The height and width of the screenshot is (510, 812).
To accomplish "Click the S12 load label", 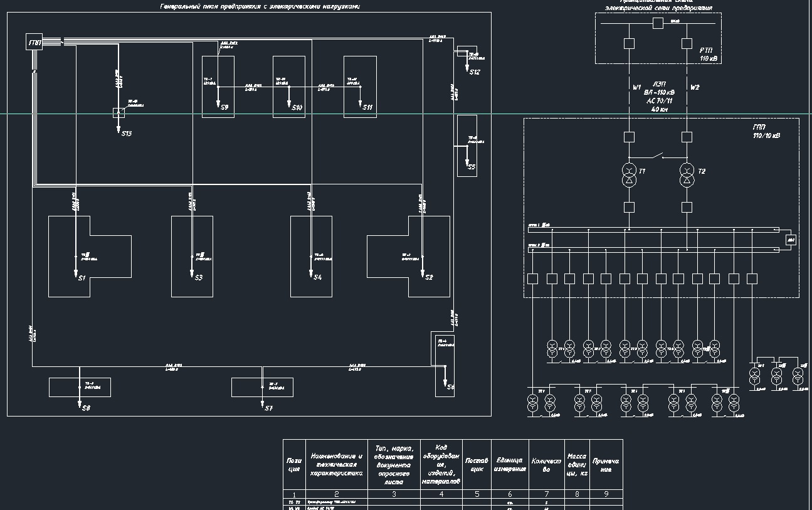I will 475,72.
